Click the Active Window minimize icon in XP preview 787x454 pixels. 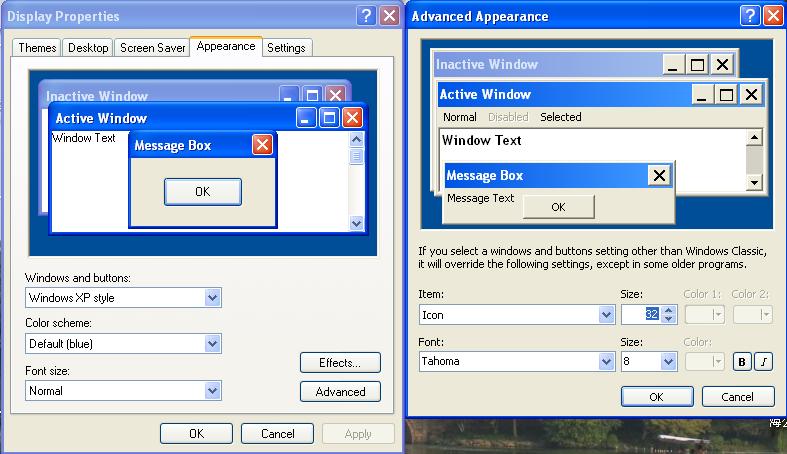306,118
